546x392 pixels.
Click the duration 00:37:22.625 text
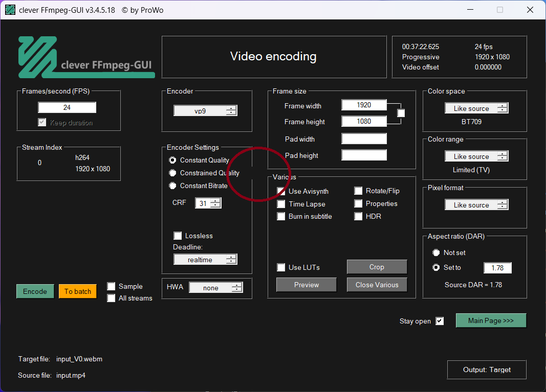coord(421,47)
